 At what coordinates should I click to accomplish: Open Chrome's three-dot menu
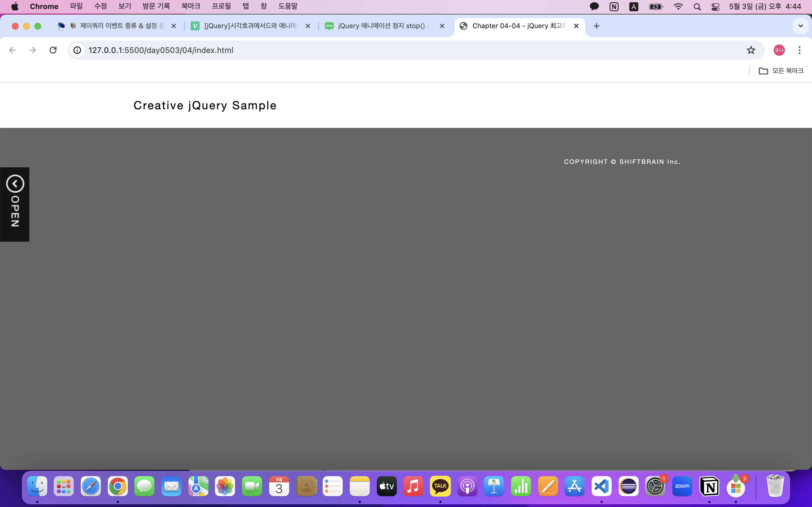tap(799, 50)
